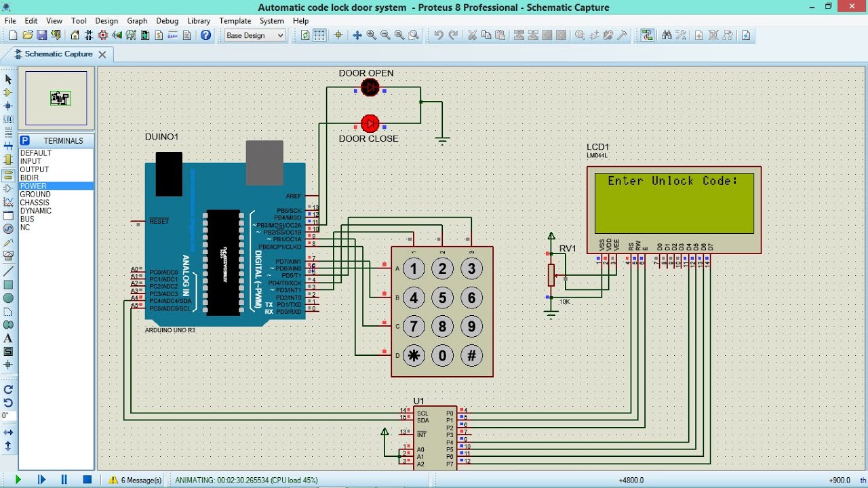Viewport: 868px width, 488px height.
Task: Play the simulation with green Play button
Action: click(18, 480)
